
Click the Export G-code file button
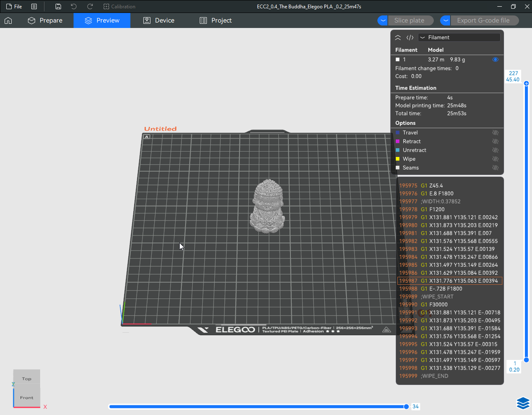coord(483,20)
